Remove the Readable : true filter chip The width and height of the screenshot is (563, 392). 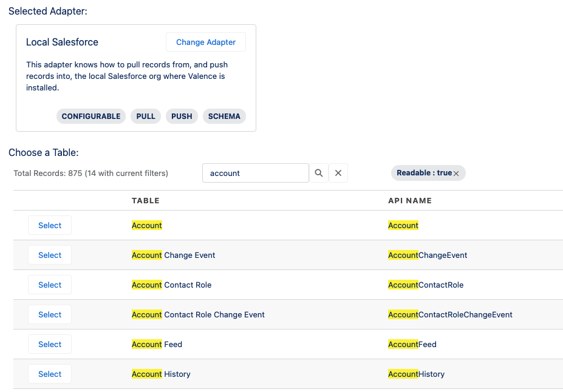coord(456,173)
